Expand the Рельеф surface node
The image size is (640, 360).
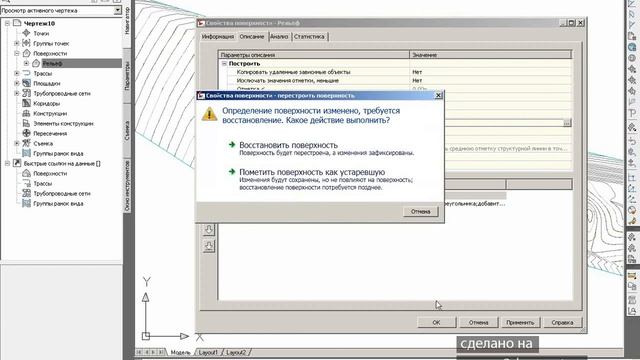pyautogui.click(x=26, y=63)
